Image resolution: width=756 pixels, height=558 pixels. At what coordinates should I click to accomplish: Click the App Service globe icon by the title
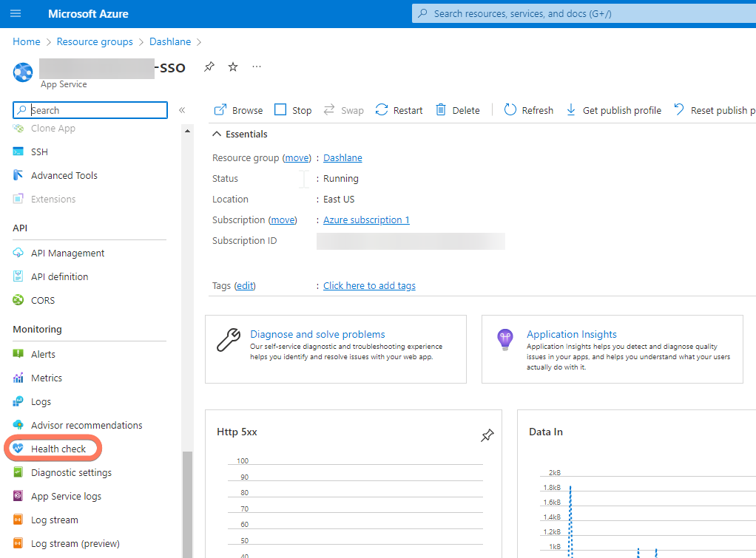23,72
